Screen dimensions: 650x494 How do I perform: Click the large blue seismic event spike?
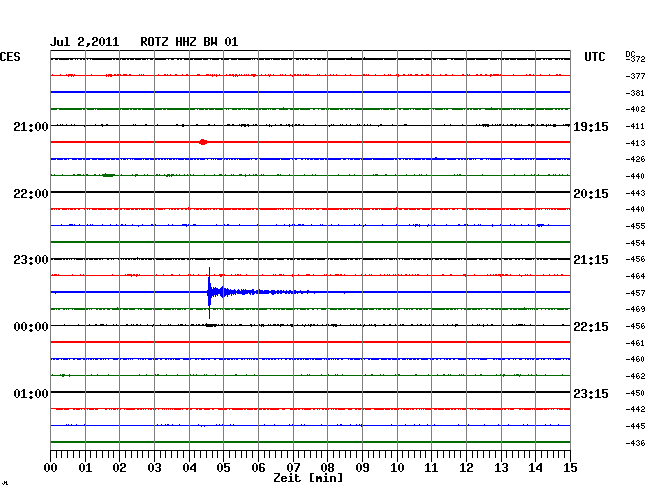click(209, 293)
